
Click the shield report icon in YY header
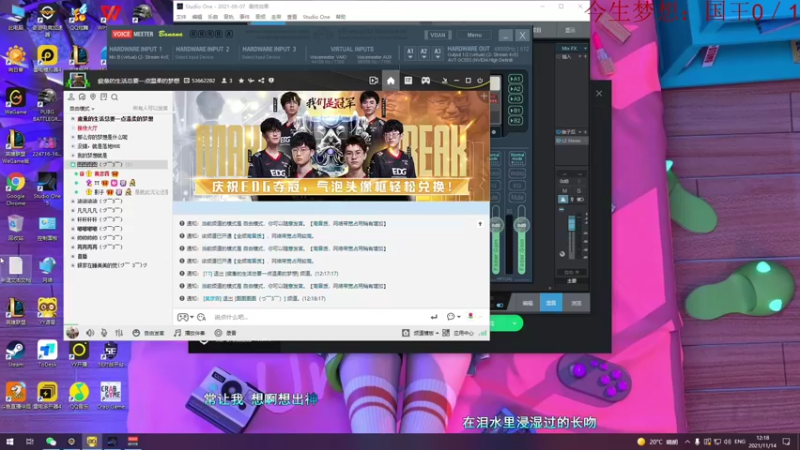coord(271,81)
